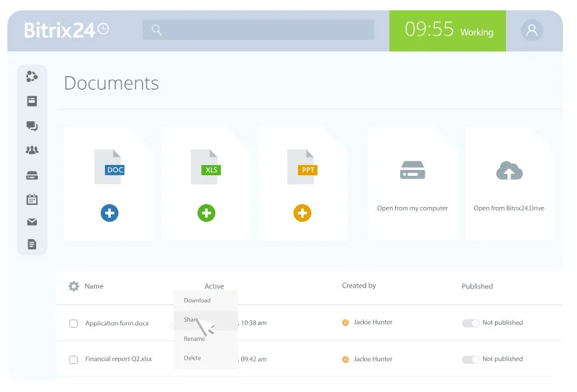Open the chat messages sidebar icon
Screen dimensions: 577x392
point(32,126)
